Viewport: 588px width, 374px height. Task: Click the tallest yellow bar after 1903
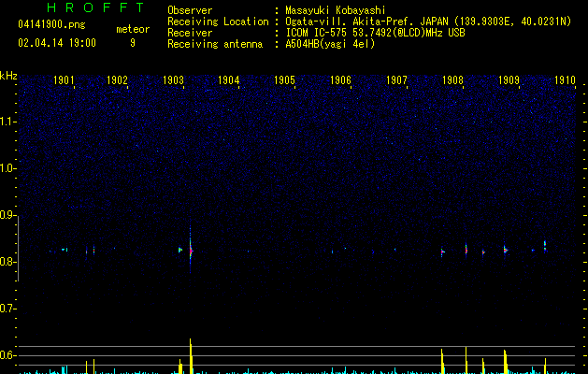click(x=191, y=356)
